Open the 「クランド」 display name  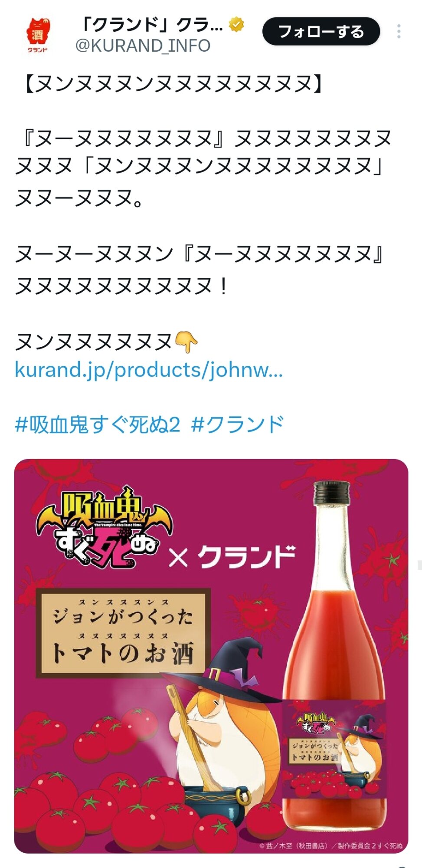point(151,25)
